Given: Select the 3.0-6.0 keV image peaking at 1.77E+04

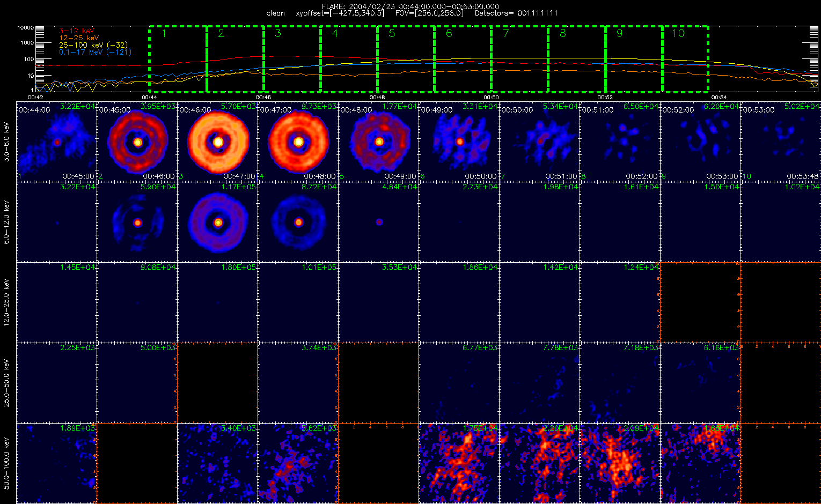Looking at the screenshot, I should pos(379,142).
